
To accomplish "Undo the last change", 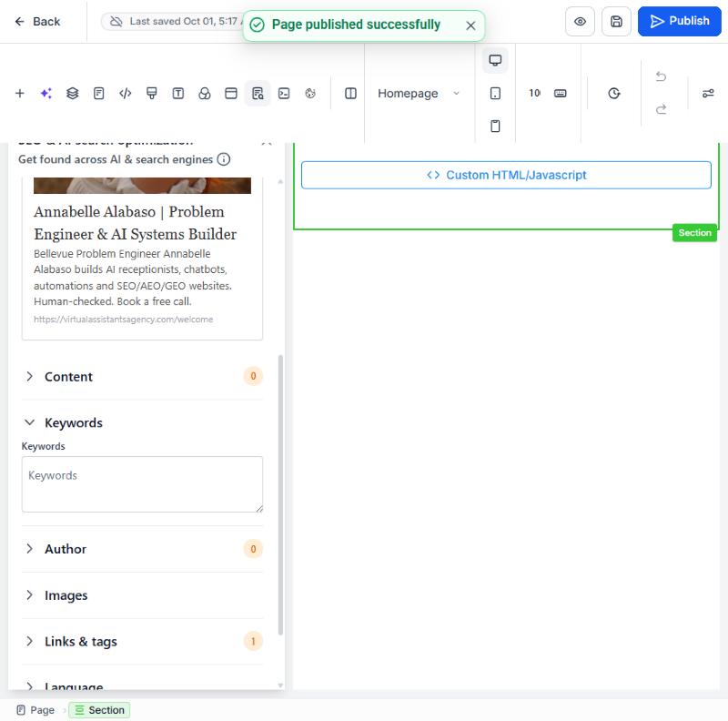I will [662, 76].
